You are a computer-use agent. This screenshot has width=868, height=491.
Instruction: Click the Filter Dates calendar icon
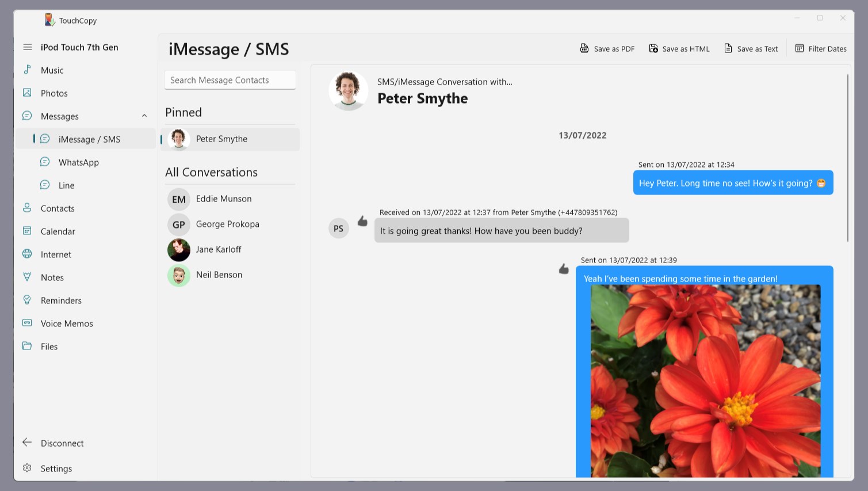pyautogui.click(x=800, y=48)
